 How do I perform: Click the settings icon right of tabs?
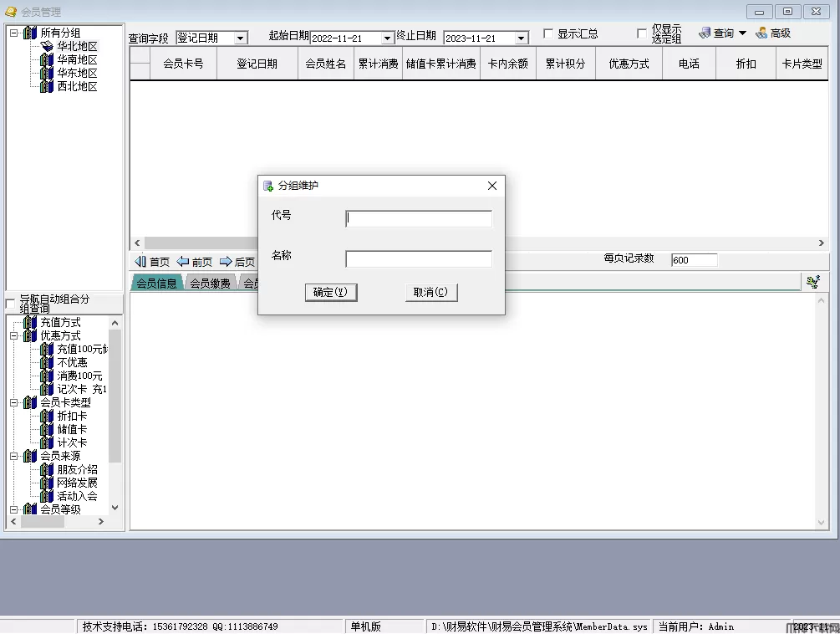point(813,282)
